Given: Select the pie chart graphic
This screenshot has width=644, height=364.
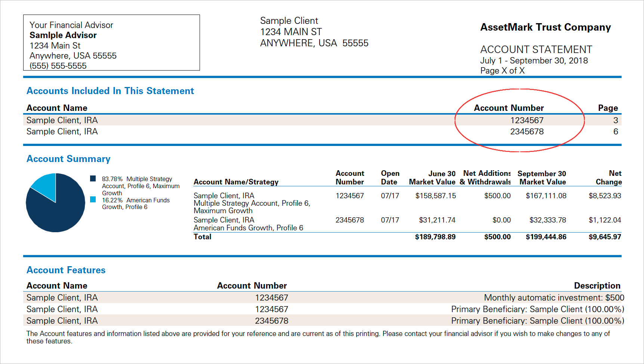Looking at the screenshot, I should tap(55, 202).
